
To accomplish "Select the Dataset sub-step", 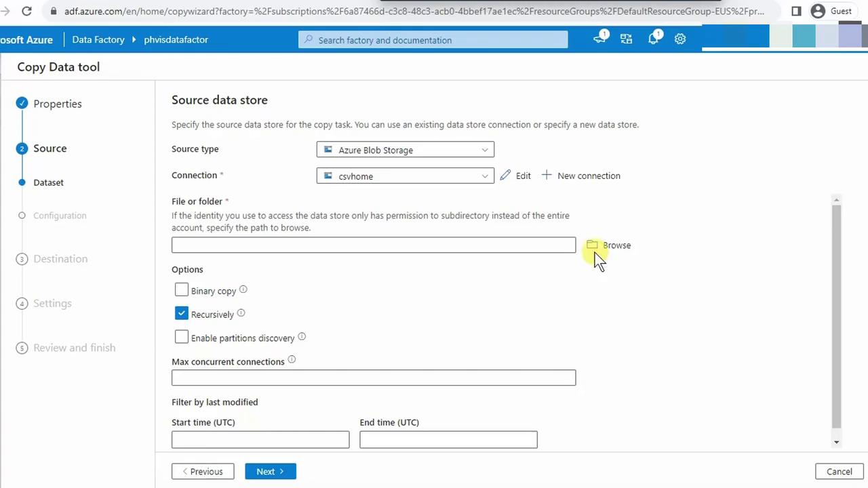I will tap(48, 182).
